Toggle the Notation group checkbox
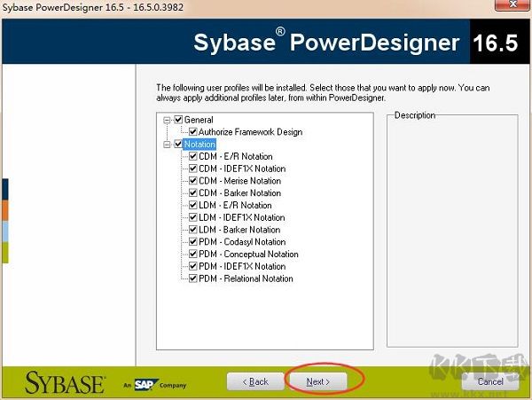 pyautogui.click(x=178, y=144)
